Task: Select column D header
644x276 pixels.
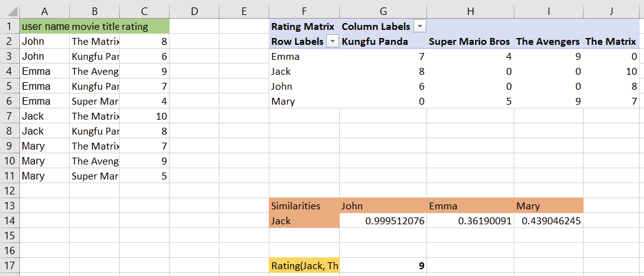Action: [x=194, y=10]
